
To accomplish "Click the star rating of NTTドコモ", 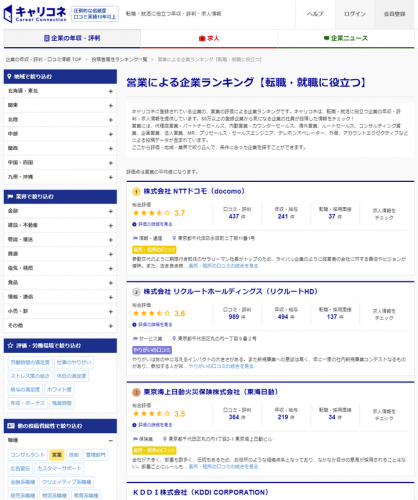I will tap(152, 213).
